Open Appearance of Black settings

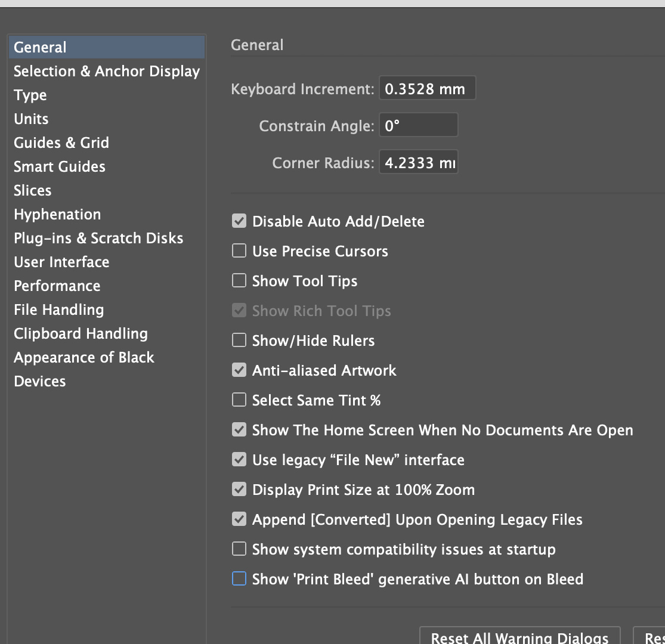pyautogui.click(x=84, y=357)
